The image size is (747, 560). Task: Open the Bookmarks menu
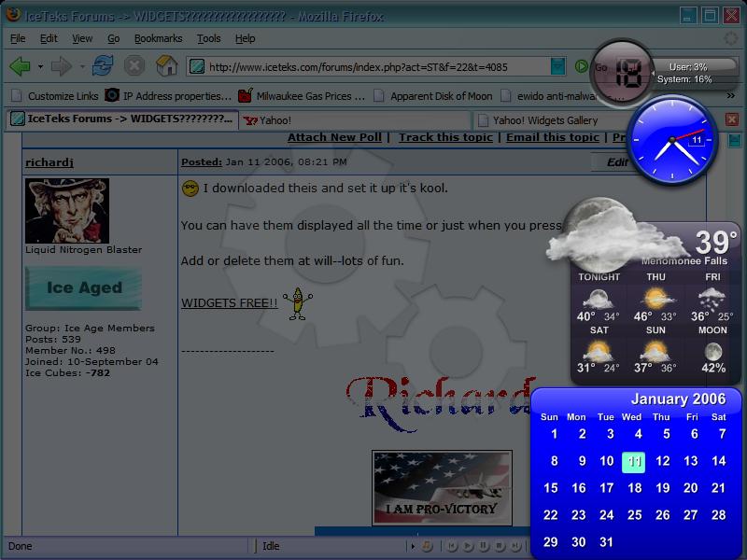pos(158,38)
